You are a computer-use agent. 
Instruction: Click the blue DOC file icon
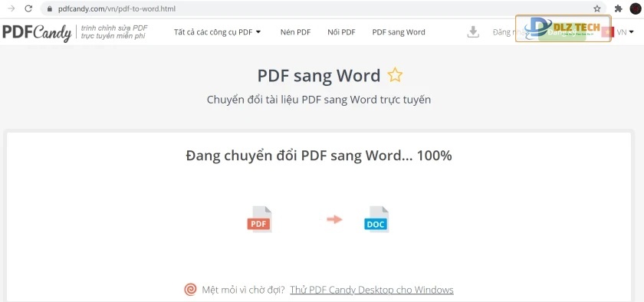pyautogui.click(x=376, y=219)
